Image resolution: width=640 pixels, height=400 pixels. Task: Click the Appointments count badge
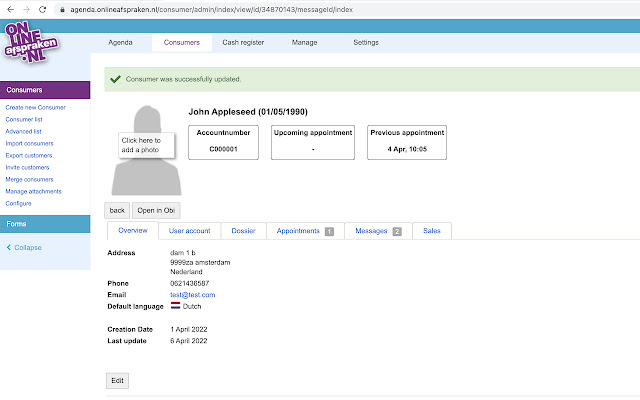pyautogui.click(x=329, y=231)
